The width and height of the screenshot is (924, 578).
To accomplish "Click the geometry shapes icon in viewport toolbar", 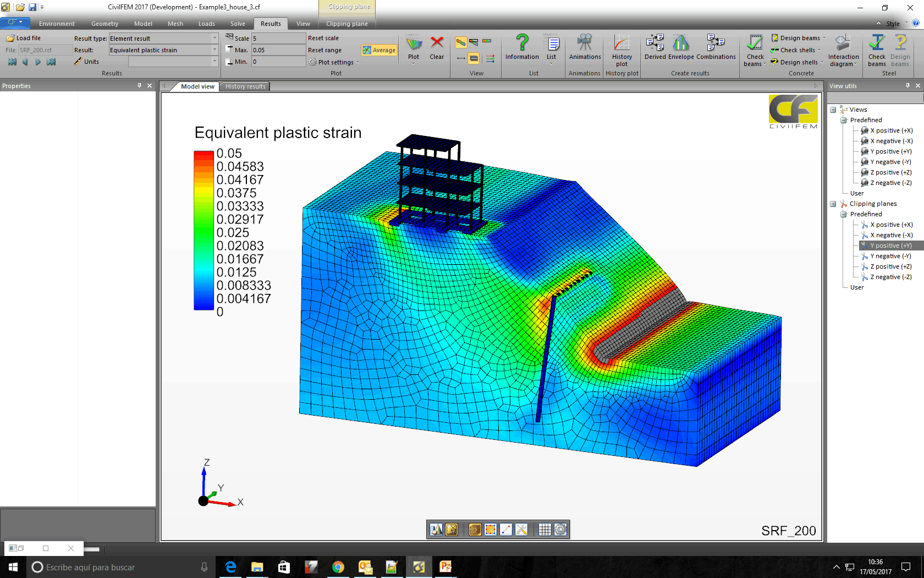I will click(436, 530).
